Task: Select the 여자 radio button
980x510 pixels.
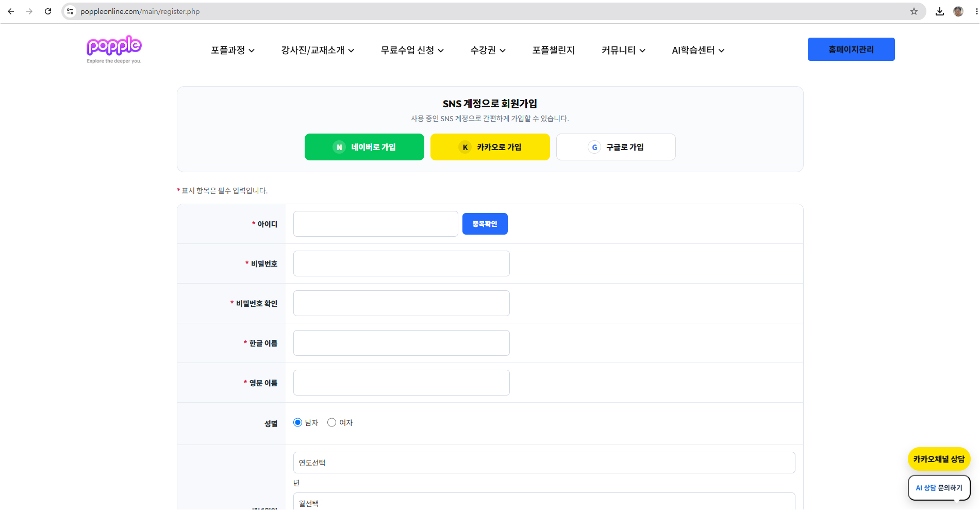Action: [x=332, y=422]
